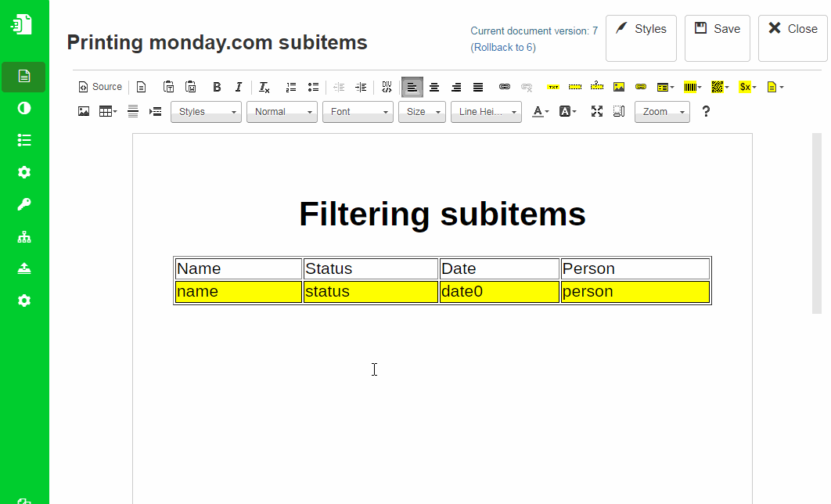Click the yellow link placeholder icon
The width and height of the screenshot is (831, 504).
coord(641,87)
